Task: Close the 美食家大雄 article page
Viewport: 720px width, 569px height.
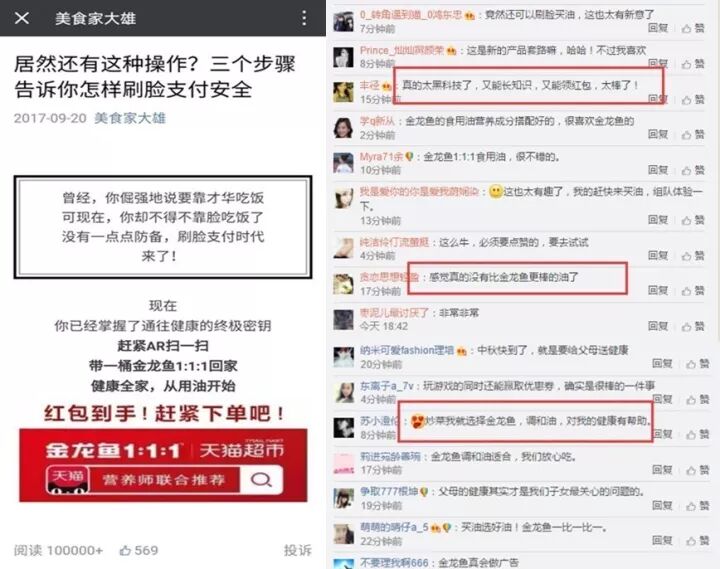Action: (x=22, y=18)
